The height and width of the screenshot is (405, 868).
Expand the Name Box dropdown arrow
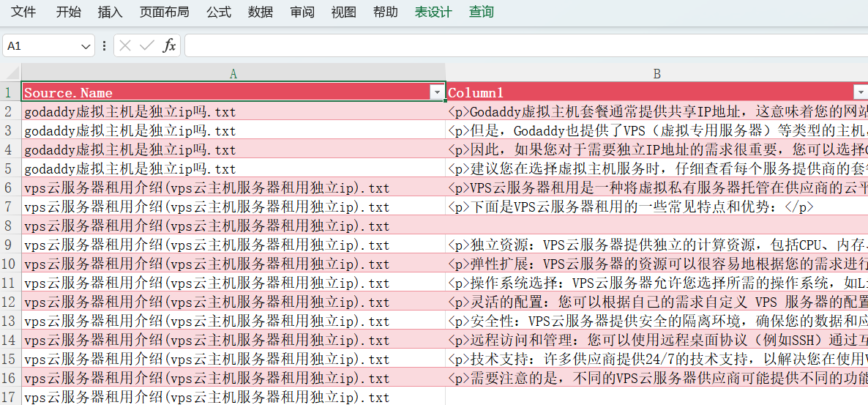pyautogui.click(x=86, y=45)
